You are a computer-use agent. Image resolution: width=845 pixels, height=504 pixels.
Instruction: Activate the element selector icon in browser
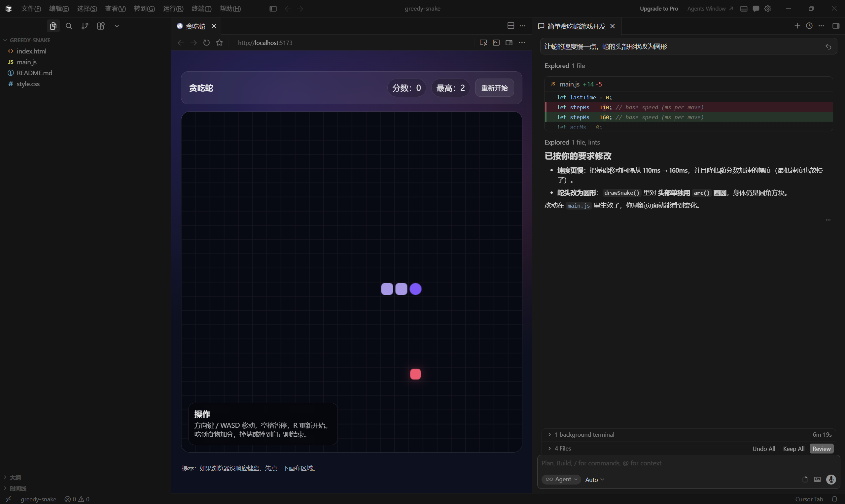pos(483,43)
